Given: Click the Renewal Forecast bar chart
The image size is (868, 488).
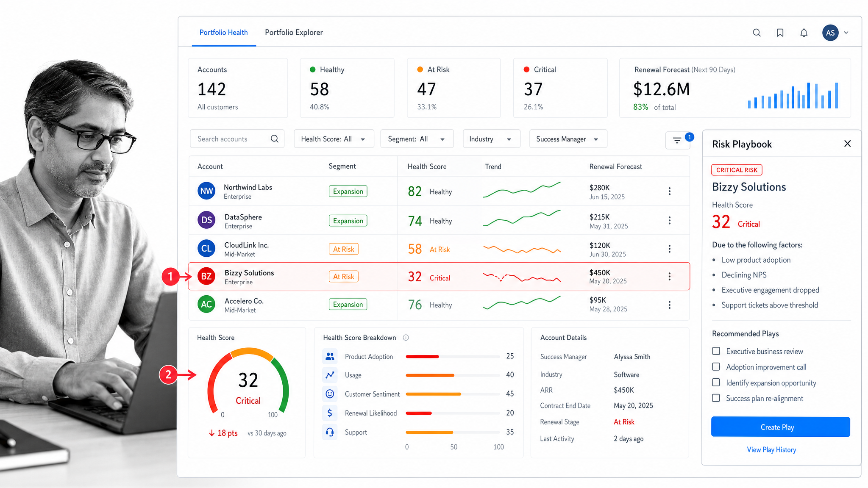Looking at the screenshot, I should tap(793, 95).
